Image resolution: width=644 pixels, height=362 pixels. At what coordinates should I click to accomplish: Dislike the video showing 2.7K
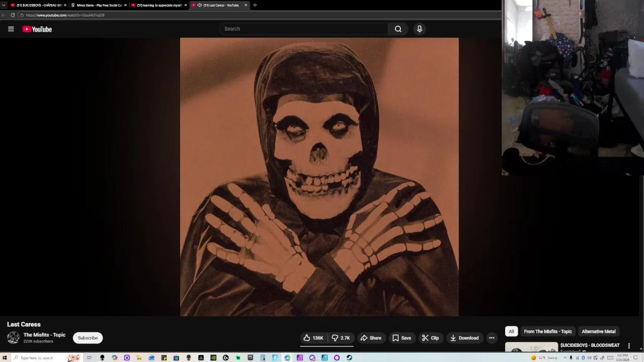click(341, 338)
